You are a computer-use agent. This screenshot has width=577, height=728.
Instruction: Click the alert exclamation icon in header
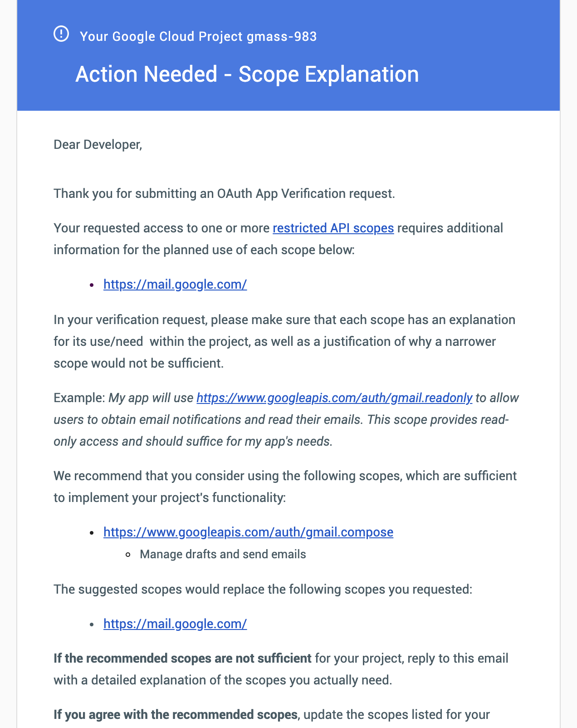(61, 34)
